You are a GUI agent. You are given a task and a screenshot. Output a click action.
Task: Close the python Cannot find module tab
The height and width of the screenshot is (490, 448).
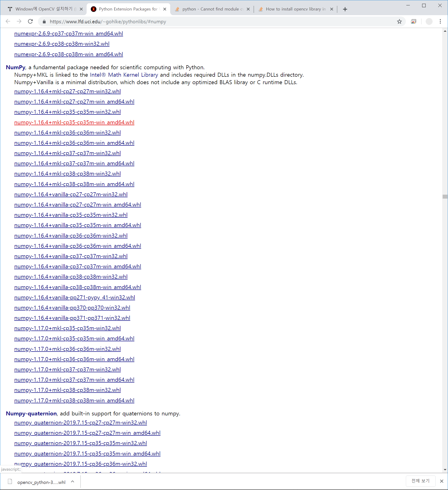click(248, 9)
